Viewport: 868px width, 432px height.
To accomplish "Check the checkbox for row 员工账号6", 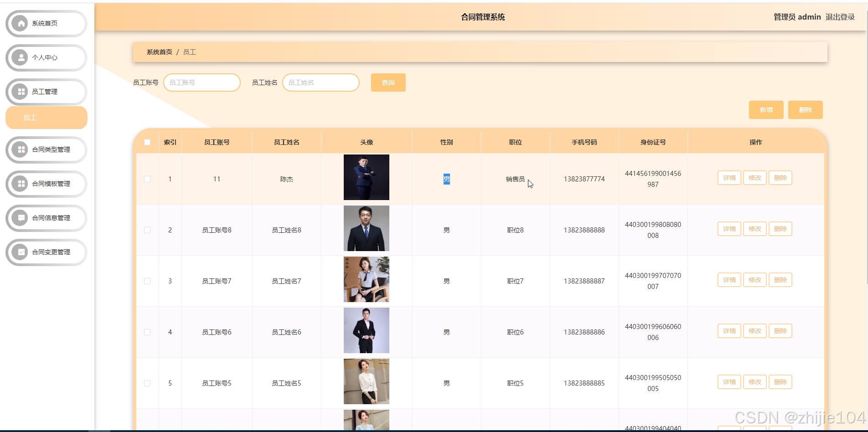I will tap(147, 332).
